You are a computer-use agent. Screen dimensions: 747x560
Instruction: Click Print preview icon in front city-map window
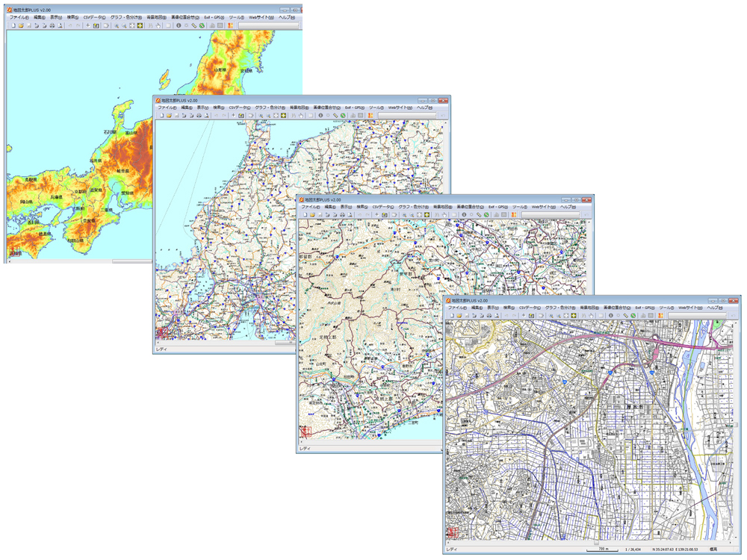[497, 315]
